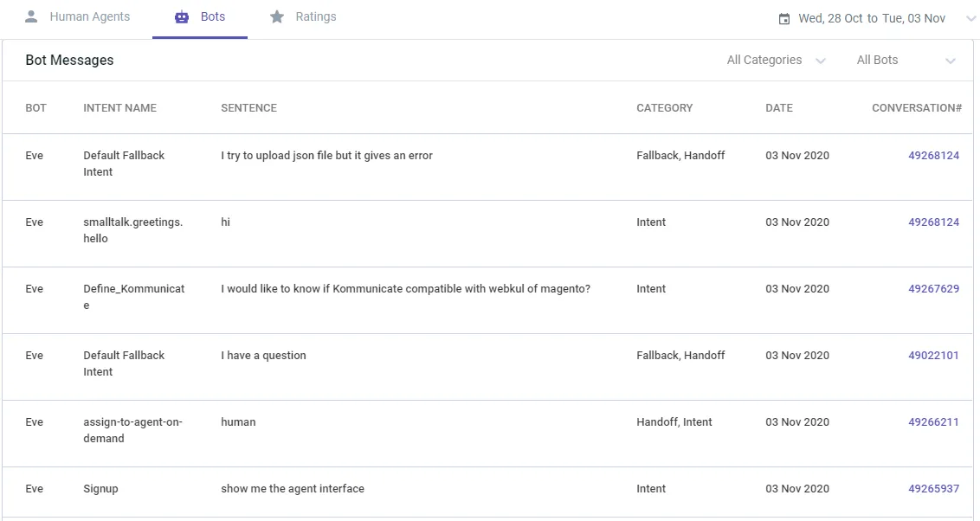The height and width of the screenshot is (521, 980).
Task: Open conversation 49022101 link
Action: tap(933, 356)
